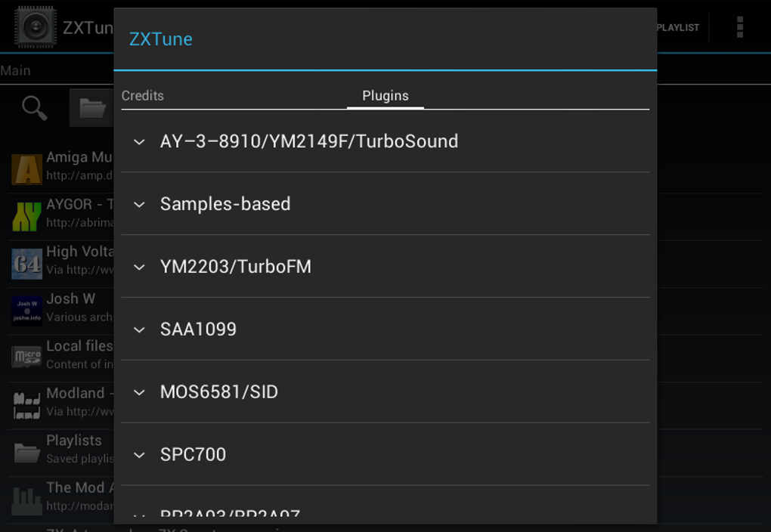771x532 pixels.
Task: Click the ZXTune speaker logo icon
Action: [x=36, y=26]
